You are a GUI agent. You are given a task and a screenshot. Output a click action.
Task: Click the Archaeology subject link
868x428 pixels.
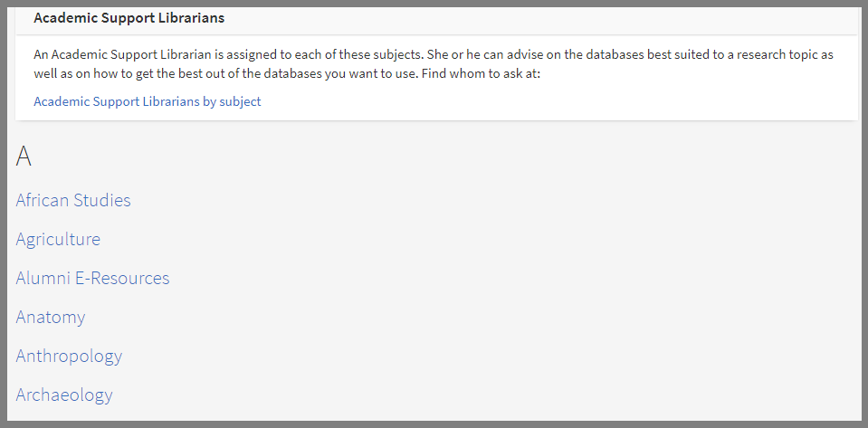point(64,395)
